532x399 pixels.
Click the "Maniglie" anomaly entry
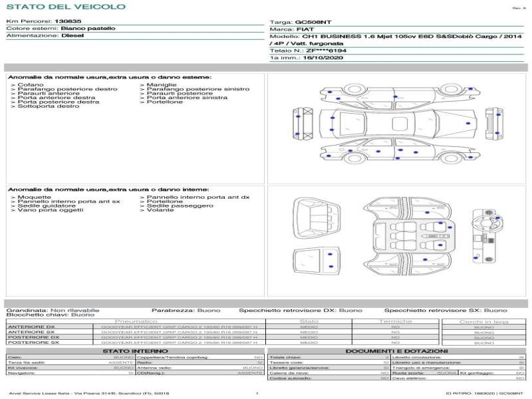(162, 85)
